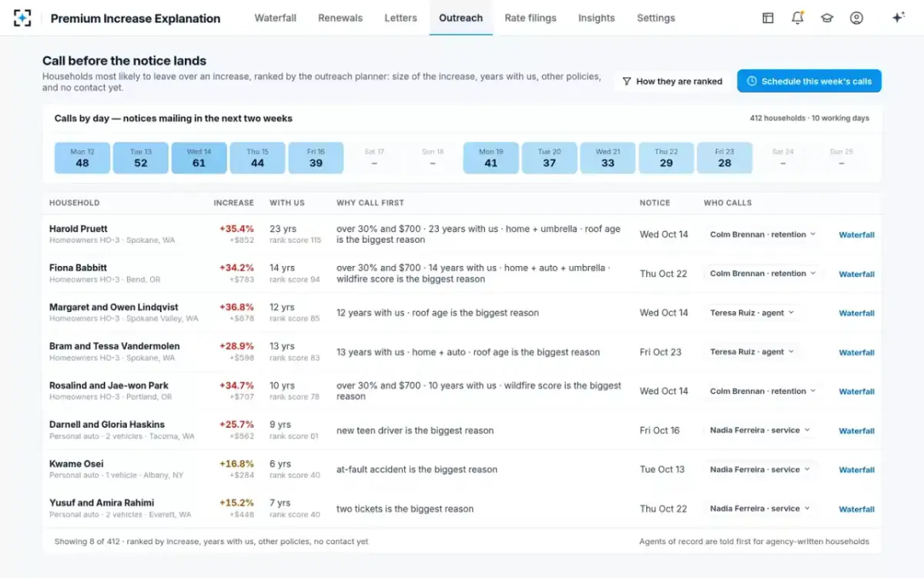Open caller dropdown for Kwame Osei
Screen dimensions: 924x578
click(760, 469)
